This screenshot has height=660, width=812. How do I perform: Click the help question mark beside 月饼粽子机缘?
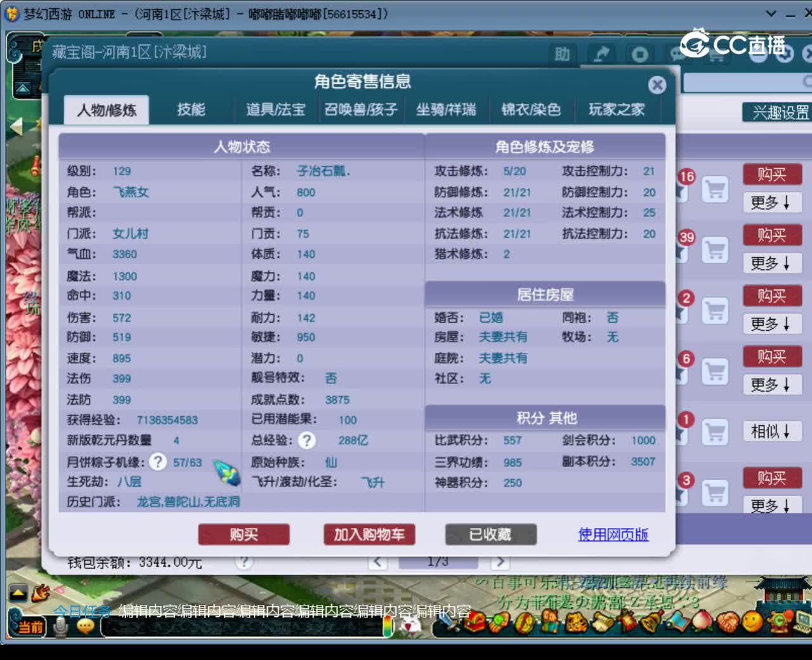point(157,461)
